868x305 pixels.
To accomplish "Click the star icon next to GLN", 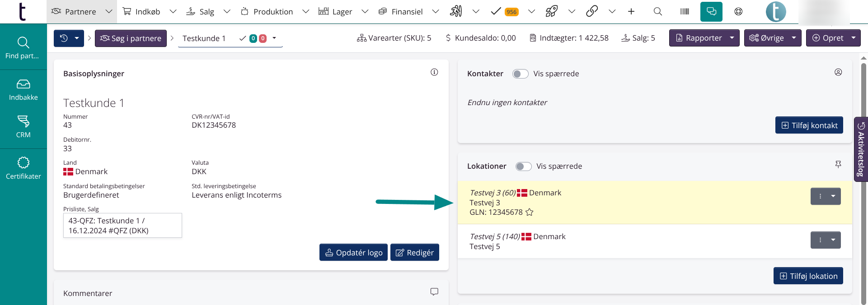I will 530,213.
